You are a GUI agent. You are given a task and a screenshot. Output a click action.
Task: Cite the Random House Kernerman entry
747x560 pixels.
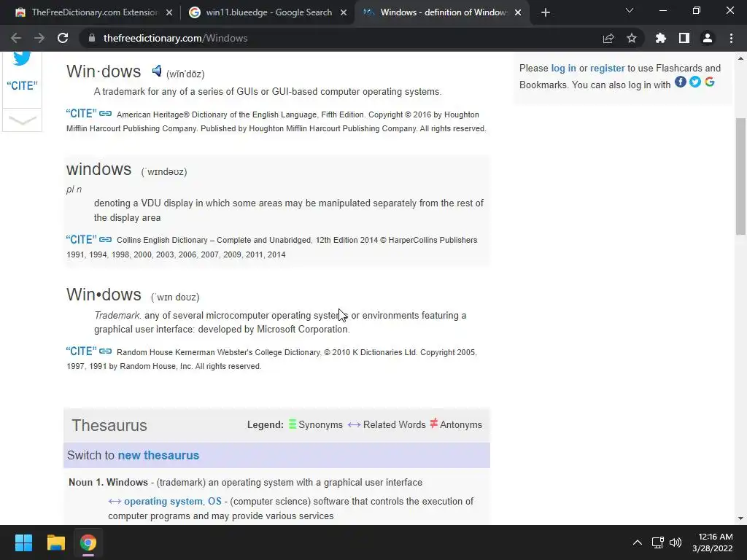coord(81,351)
